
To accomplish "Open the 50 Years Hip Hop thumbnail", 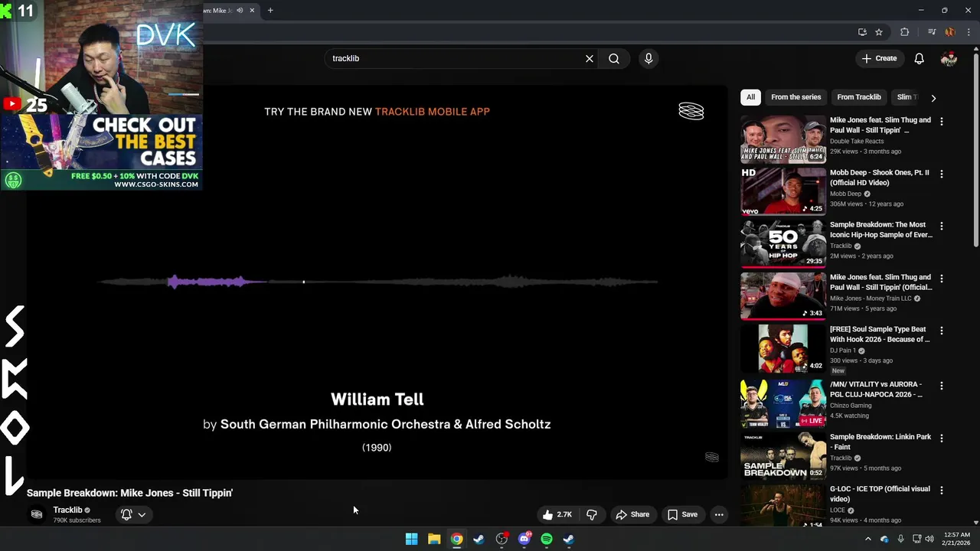I will [x=783, y=243].
